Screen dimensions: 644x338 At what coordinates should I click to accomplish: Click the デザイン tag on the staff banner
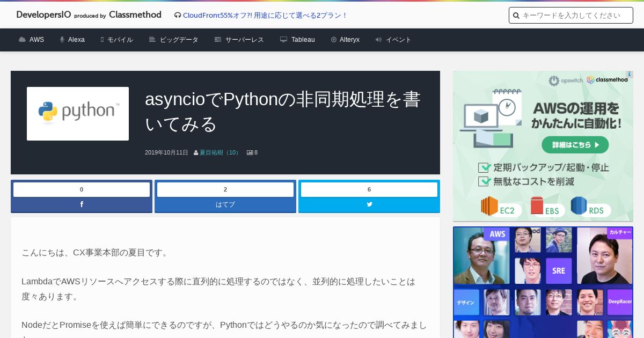466,303
